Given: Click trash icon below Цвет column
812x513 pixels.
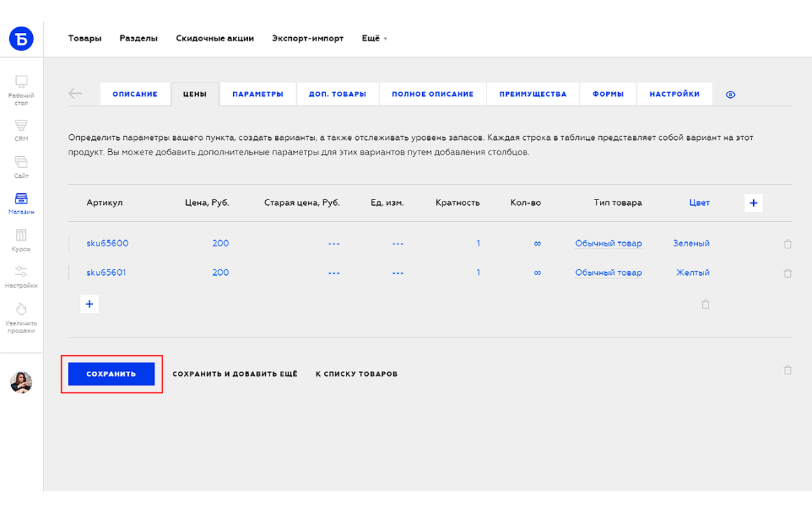Looking at the screenshot, I should point(706,304).
